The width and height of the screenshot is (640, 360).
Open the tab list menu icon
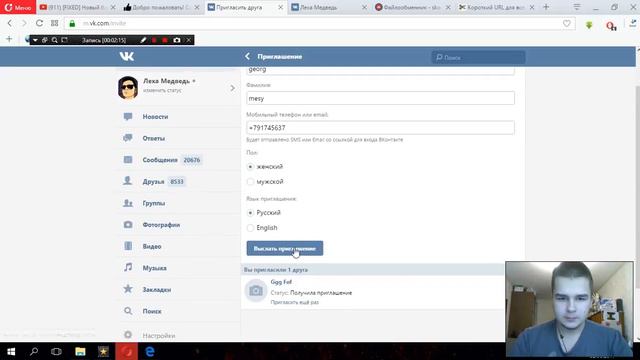click(x=576, y=7)
